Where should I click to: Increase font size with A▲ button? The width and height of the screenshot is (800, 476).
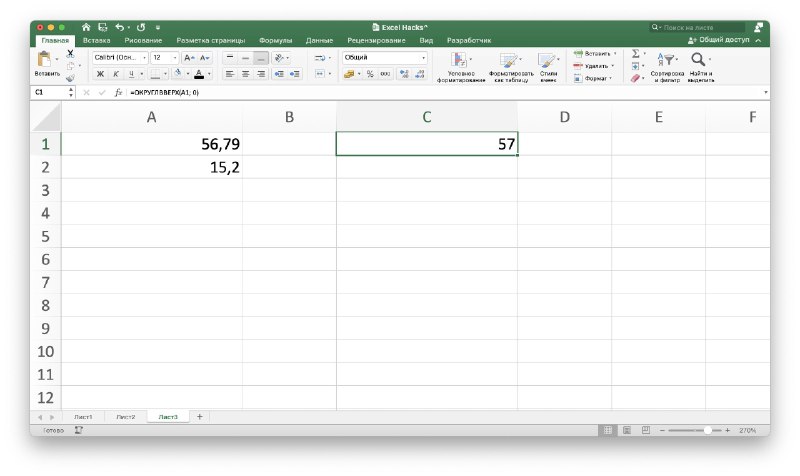coord(189,58)
